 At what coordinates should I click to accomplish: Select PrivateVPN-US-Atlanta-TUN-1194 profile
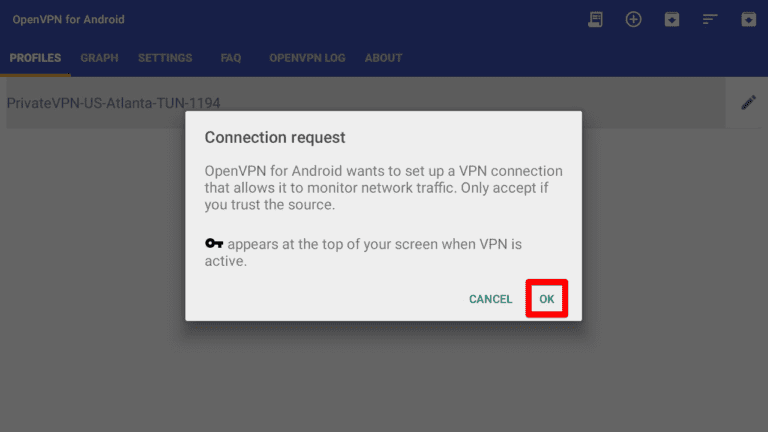113,103
